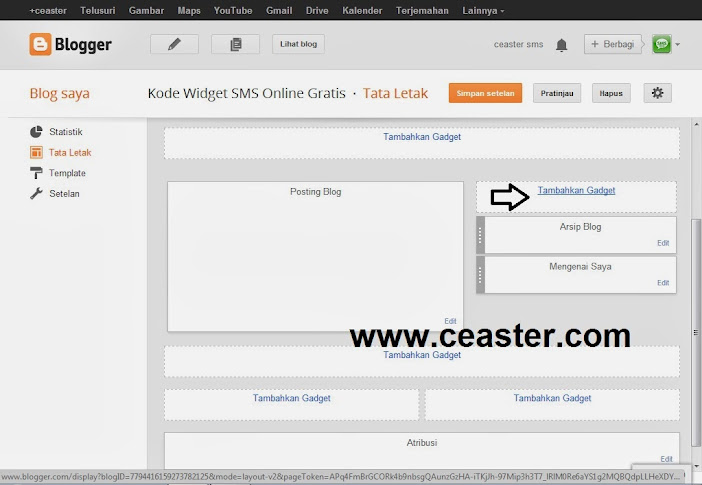The image size is (702, 485).
Task: Click the Pratinjau button
Action: 557,93
